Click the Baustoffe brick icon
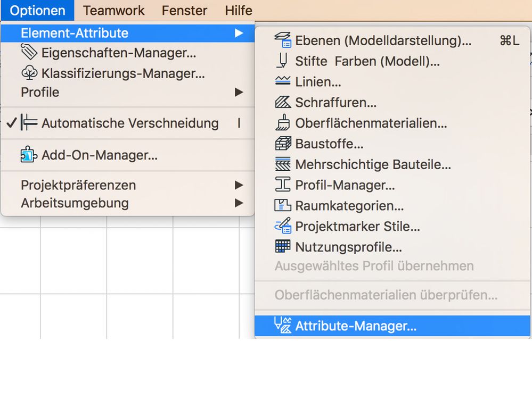Image resolution: width=532 pixels, height=408 pixels. pos(283,144)
